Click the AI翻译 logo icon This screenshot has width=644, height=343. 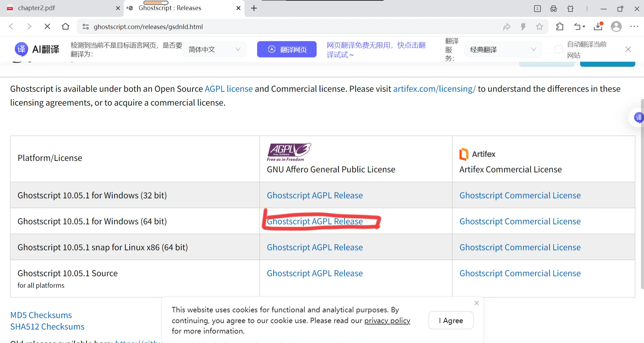[x=22, y=49]
